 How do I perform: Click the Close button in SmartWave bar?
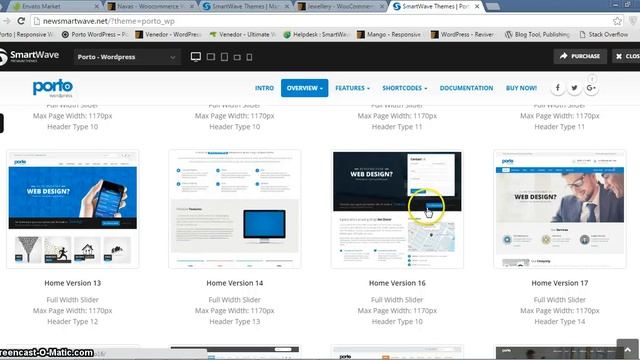click(x=626, y=56)
